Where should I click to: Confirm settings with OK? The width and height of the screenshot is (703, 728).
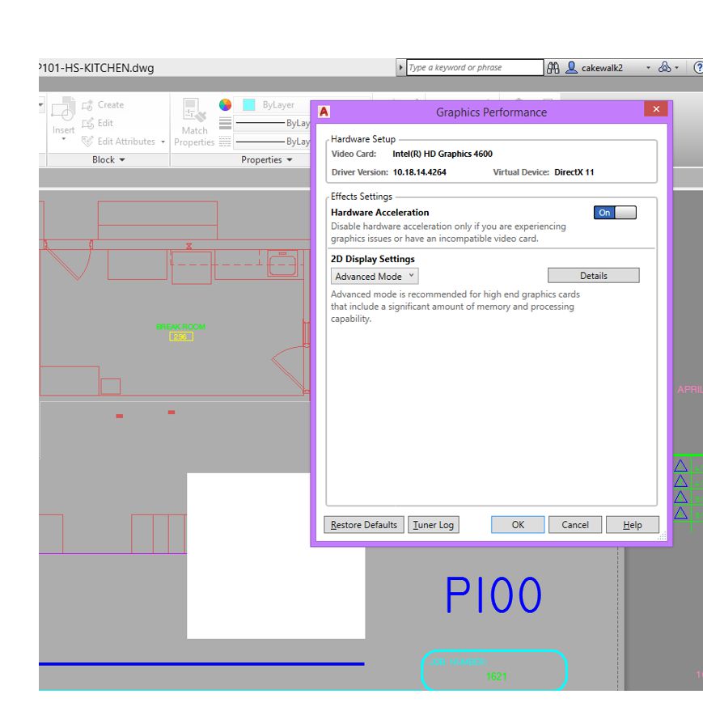point(516,524)
